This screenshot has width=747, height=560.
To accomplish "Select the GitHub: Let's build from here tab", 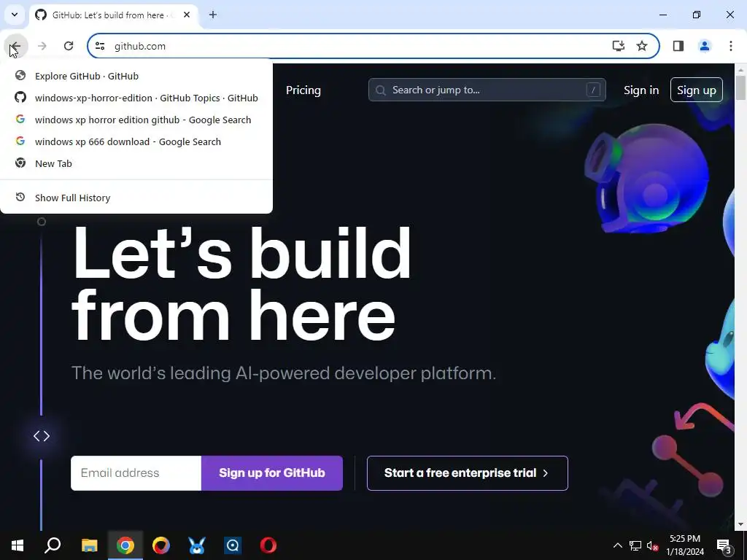I will tap(113, 15).
